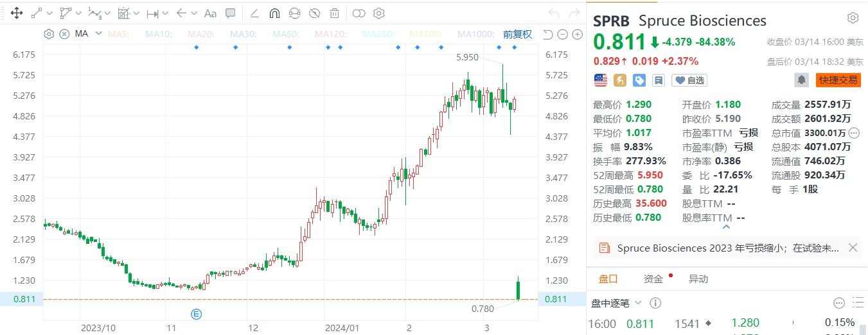Reset the chart zoom
The height and width of the screenshot is (335, 868).
pos(548,35)
